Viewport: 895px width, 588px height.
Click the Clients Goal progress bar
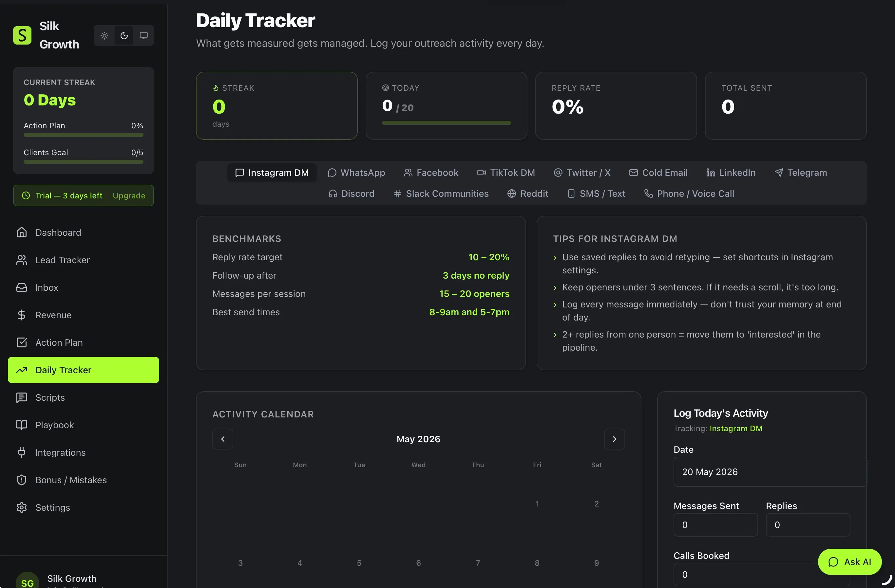coord(84,162)
